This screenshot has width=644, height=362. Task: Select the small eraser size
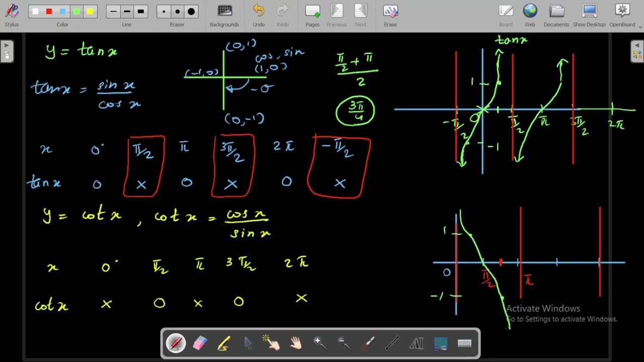click(164, 12)
